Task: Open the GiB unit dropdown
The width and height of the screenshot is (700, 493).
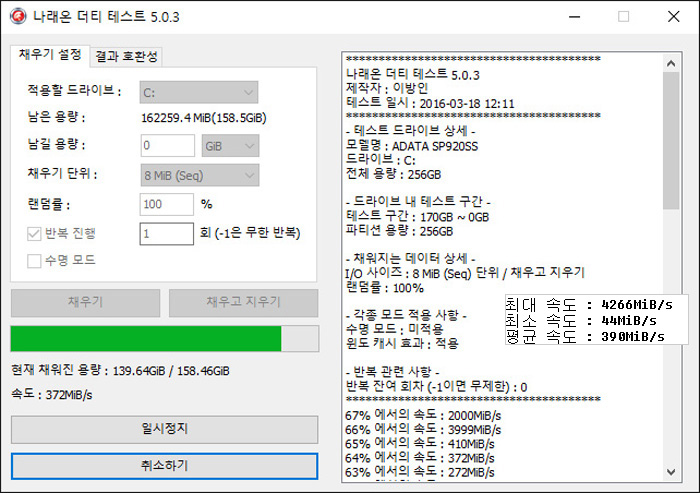Action: 230,146
